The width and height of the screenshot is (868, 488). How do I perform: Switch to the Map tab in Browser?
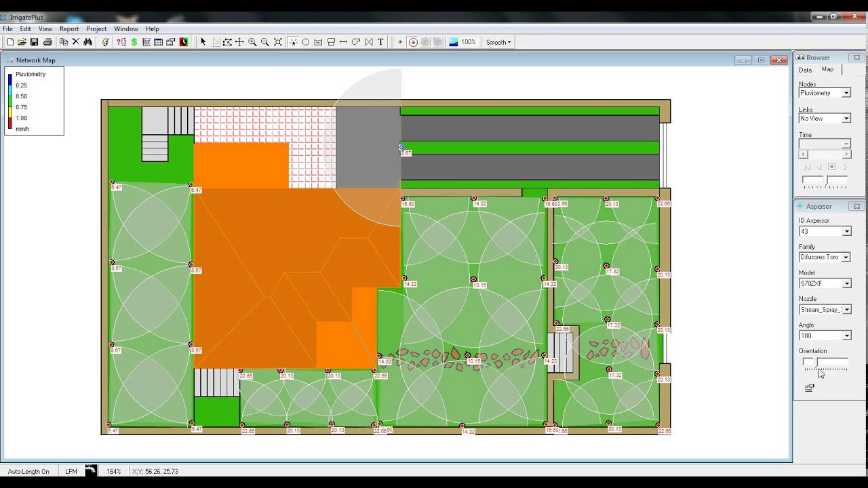tap(828, 69)
